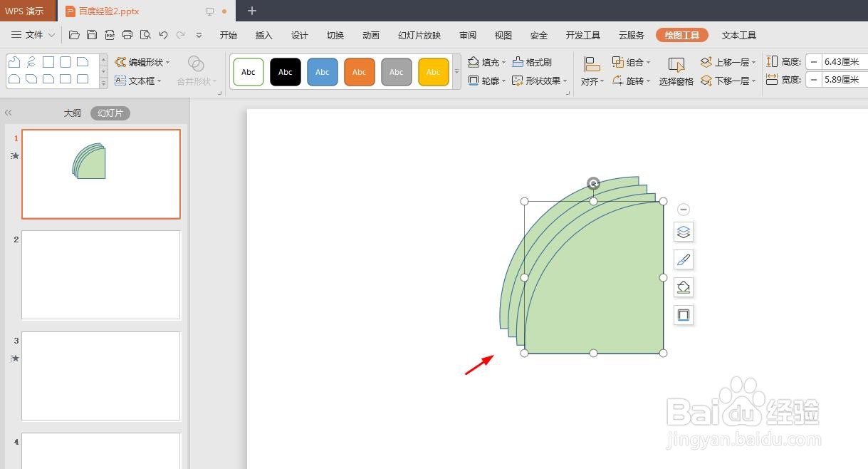Viewport: 868px width, 469px height.
Task: Expand the shape styles gallery
Action: click(456, 72)
